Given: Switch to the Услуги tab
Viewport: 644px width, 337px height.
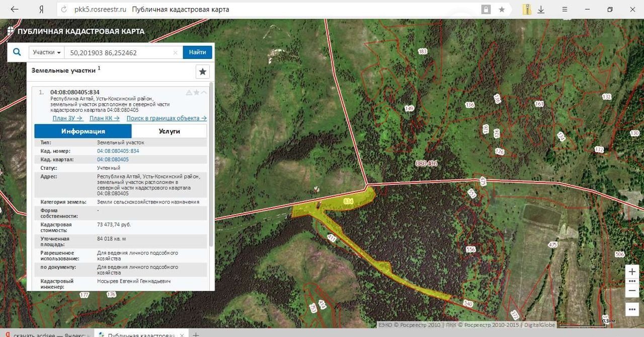Looking at the screenshot, I should [169, 131].
